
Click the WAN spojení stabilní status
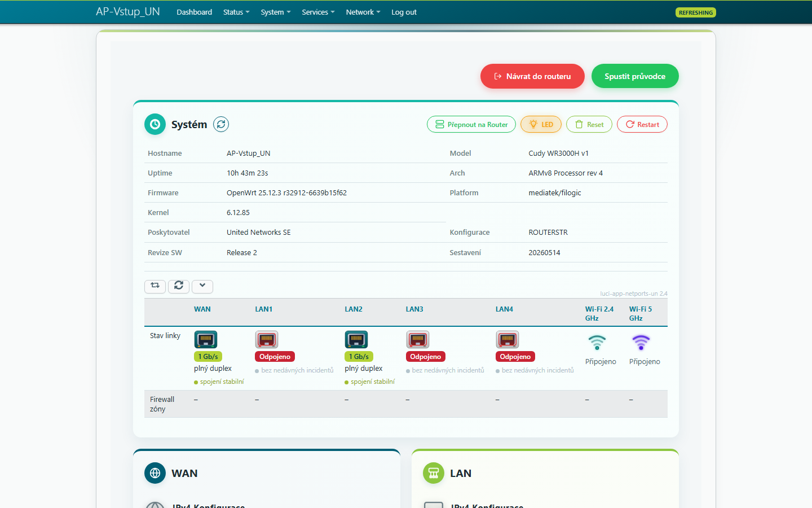pyautogui.click(x=219, y=382)
